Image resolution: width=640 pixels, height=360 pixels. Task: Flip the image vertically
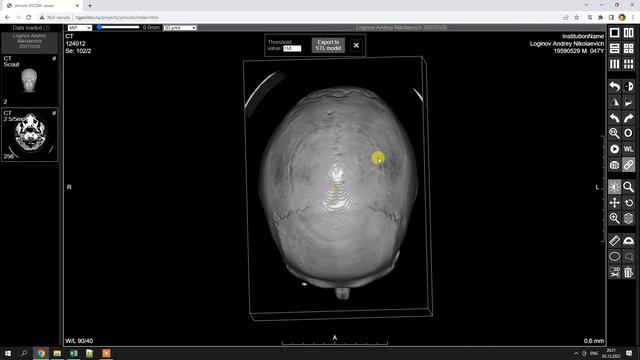[x=629, y=102]
